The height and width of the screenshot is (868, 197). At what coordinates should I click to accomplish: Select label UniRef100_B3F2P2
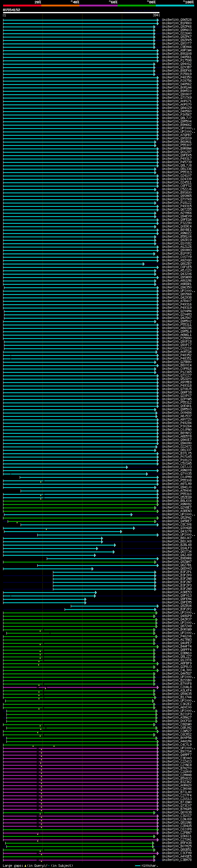click(177, 609)
